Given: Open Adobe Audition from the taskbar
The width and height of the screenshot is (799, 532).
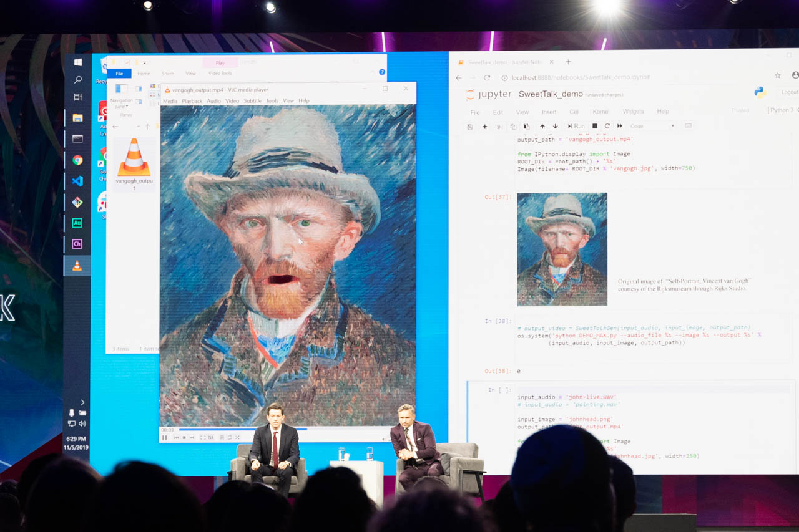Looking at the screenshot, I should tap(77, 223).
